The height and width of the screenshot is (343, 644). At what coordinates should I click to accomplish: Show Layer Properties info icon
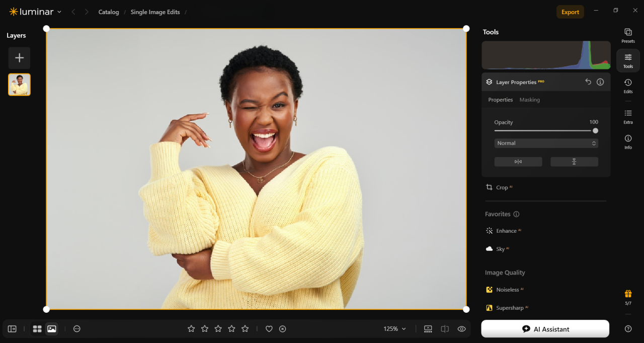[600, 82]
